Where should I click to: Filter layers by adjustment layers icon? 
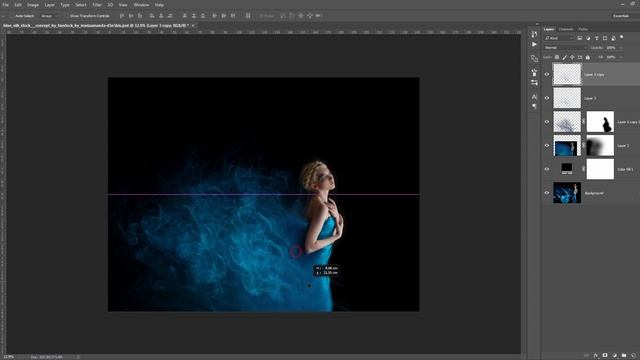click(588, 38)
